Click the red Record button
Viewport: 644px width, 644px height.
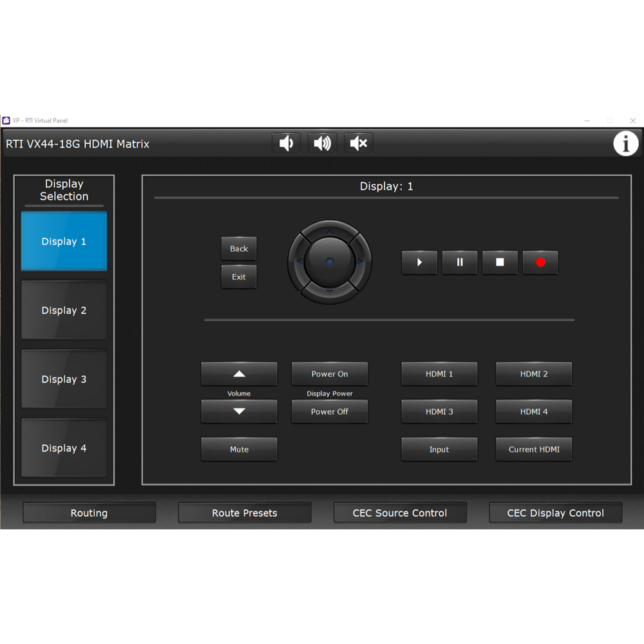click(540, 263)
